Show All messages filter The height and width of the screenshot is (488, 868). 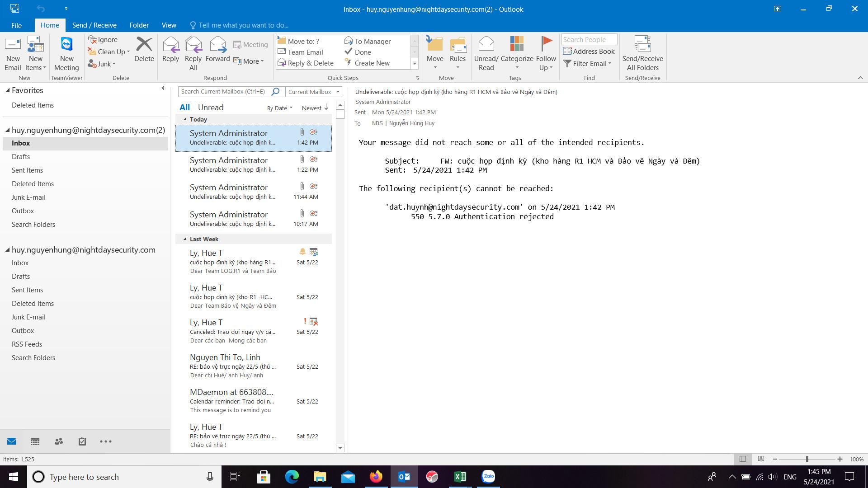click(184, 108)
